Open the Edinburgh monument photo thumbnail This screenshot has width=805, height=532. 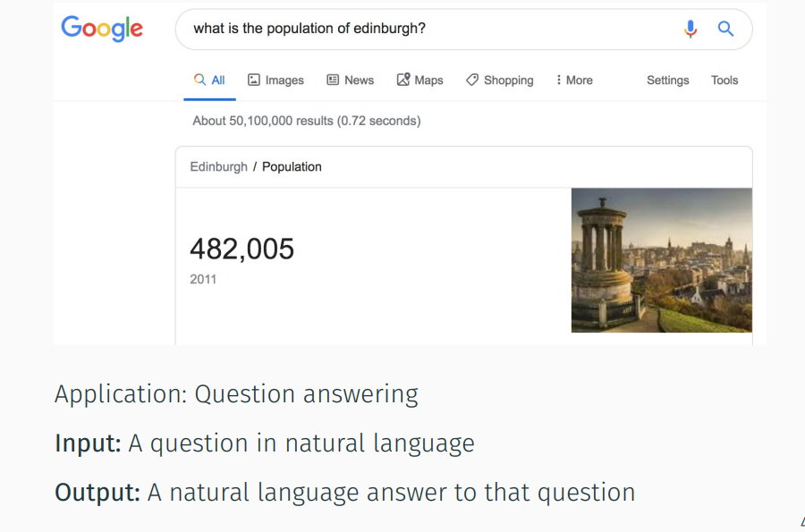click(661, 260)
